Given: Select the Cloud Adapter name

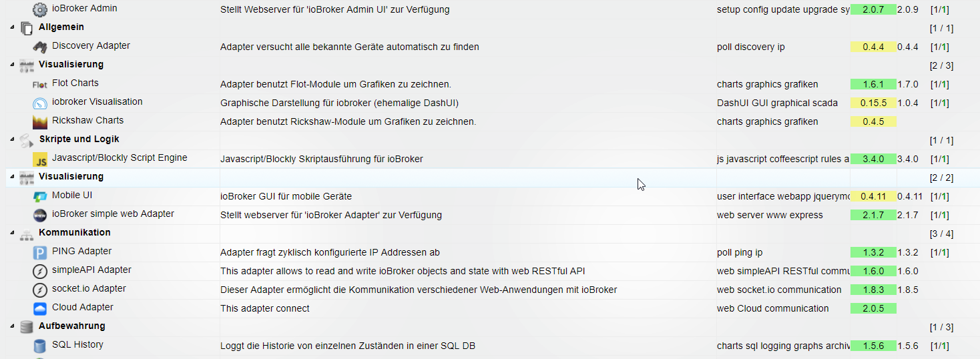Looking at the screenshot, I should 83,308.
